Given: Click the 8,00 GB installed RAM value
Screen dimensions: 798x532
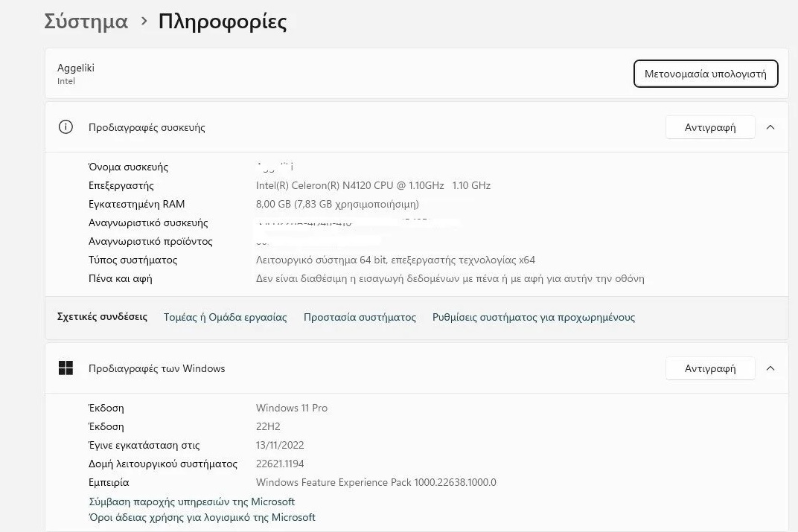Looking at the screenshot, I should tap(337, 204).
